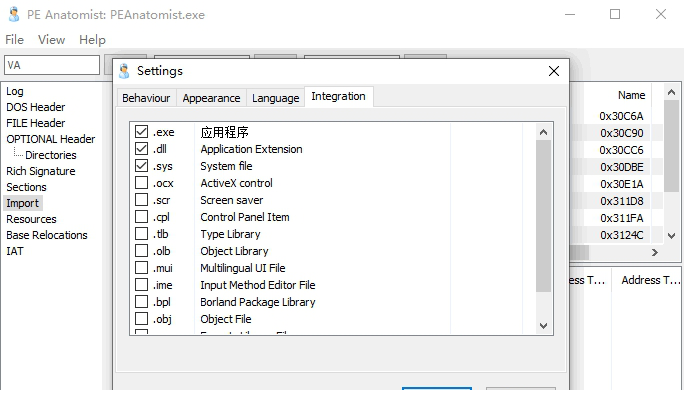Open the Help menu

pos(92,40)
